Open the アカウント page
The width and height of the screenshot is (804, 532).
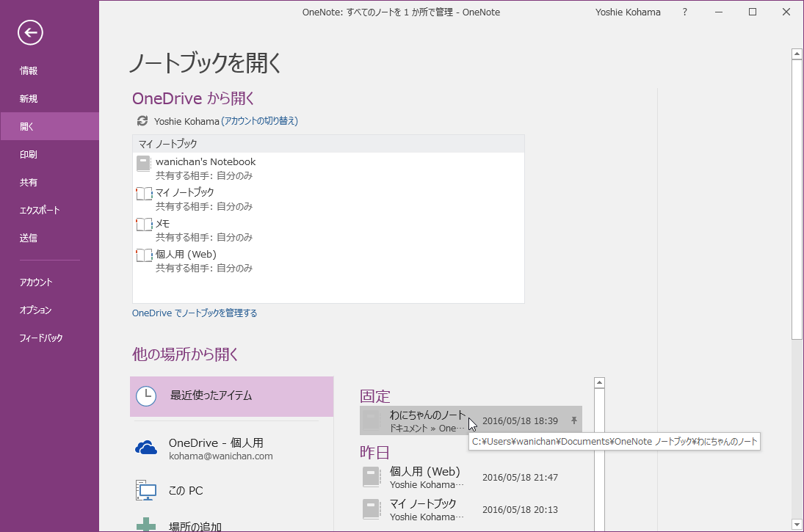coord(50,282)
